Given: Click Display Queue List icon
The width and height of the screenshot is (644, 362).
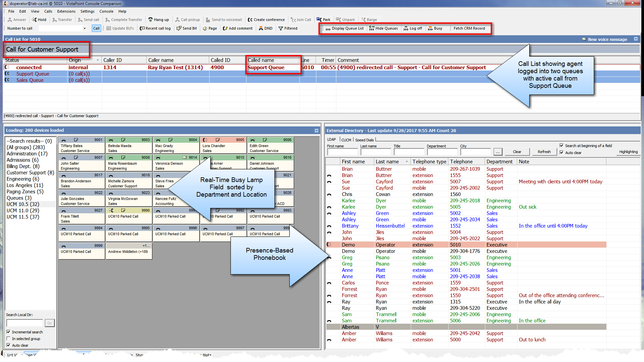Looking at the screenshot, I should tap(343, 28).
